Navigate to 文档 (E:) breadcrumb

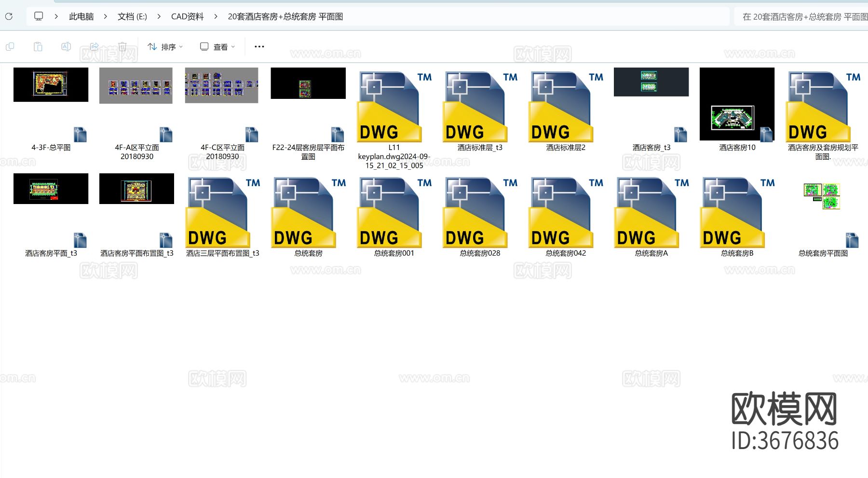pos(132,16)
